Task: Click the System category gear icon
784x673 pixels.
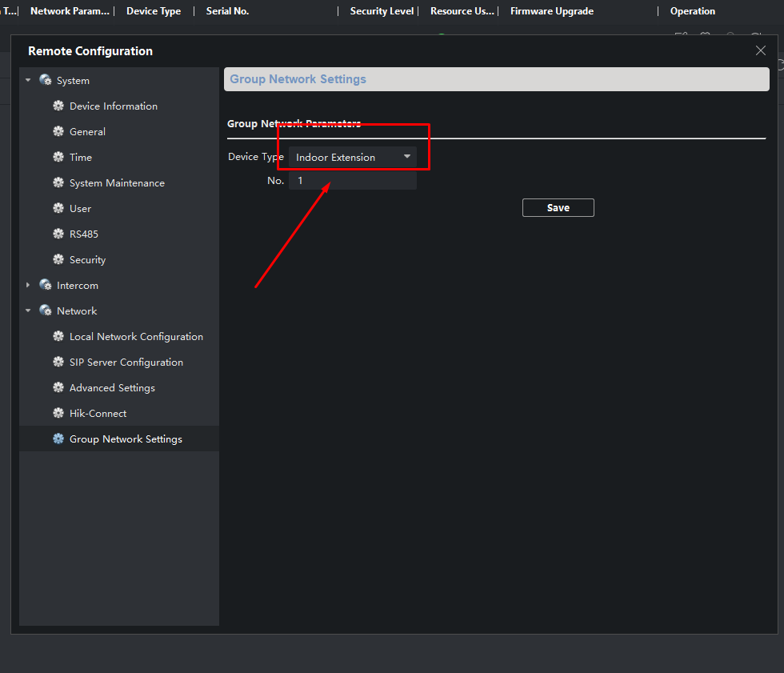Action: (x=46, y=80)
